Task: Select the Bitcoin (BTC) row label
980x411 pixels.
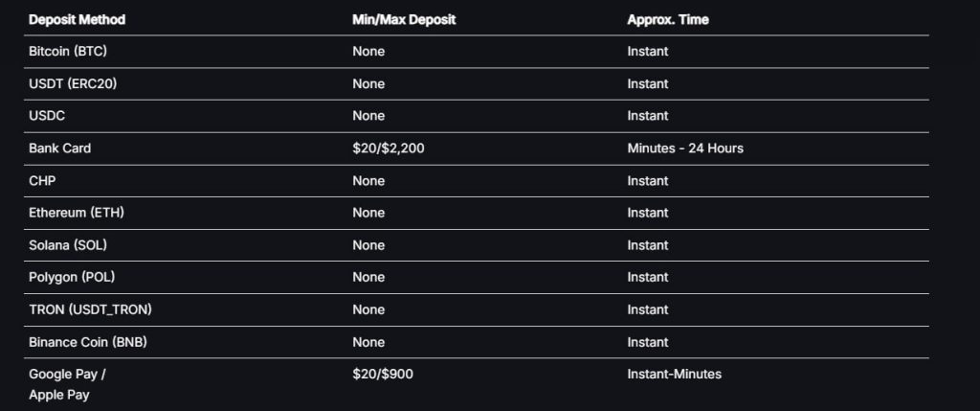Action: click(x=68, y=52)
